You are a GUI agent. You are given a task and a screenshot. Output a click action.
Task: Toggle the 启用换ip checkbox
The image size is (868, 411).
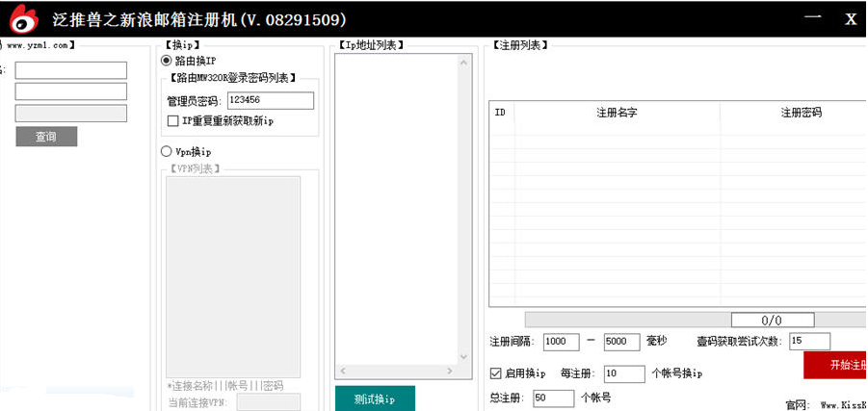tap(495, 373)
